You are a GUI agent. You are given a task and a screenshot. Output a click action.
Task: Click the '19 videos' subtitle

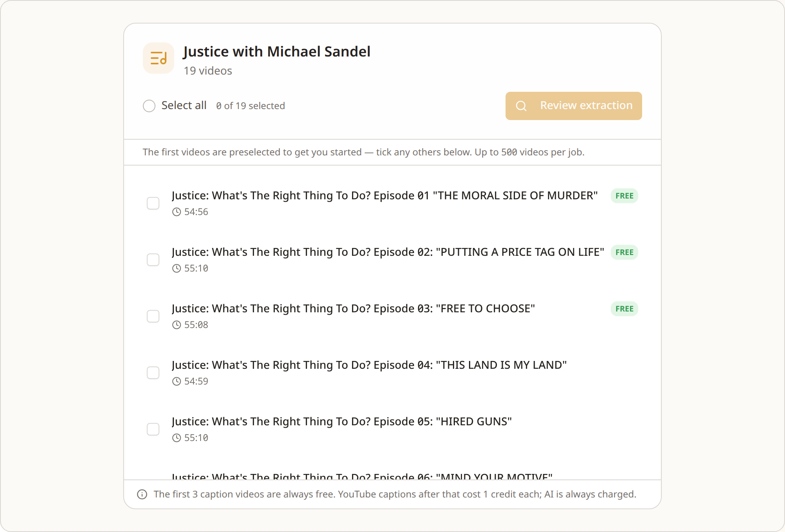tap(208, 71)
